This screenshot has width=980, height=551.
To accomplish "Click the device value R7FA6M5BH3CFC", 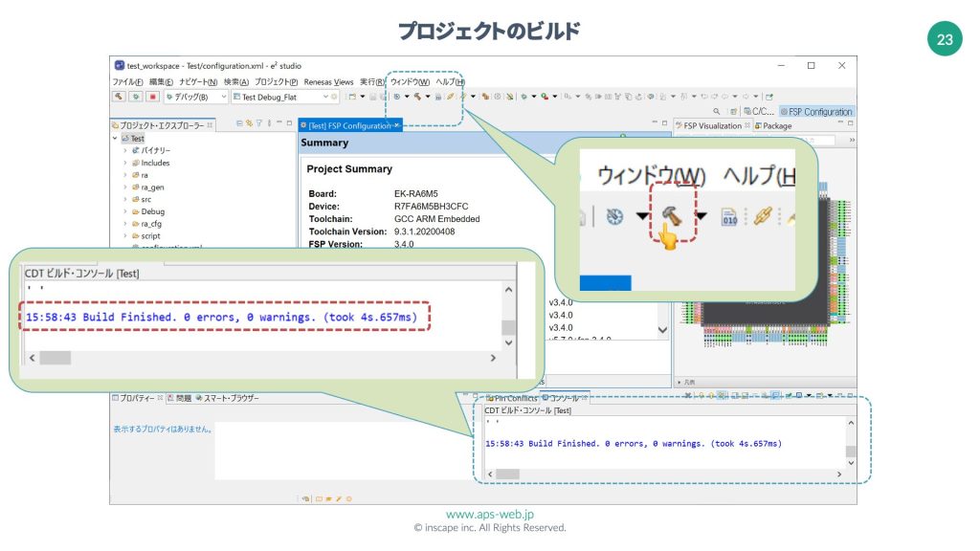I will click(432, 207).
